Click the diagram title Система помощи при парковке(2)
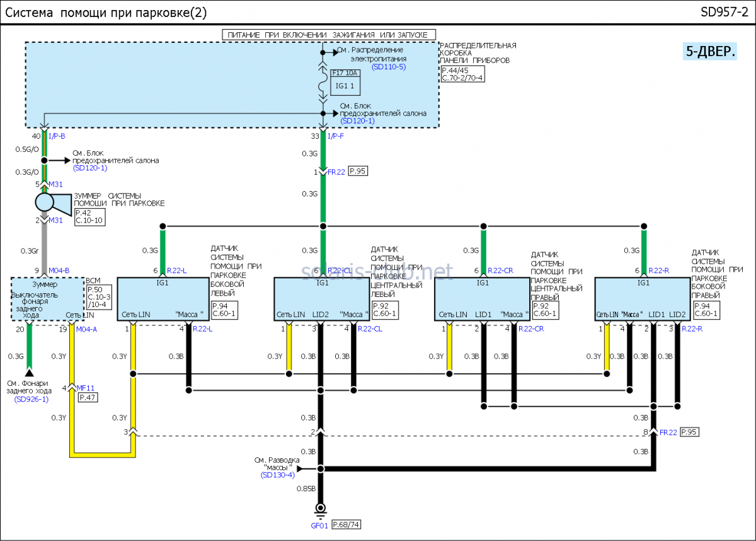Viewport: 756px width, 541px height. pyautogui.click(x=106, y=12)
